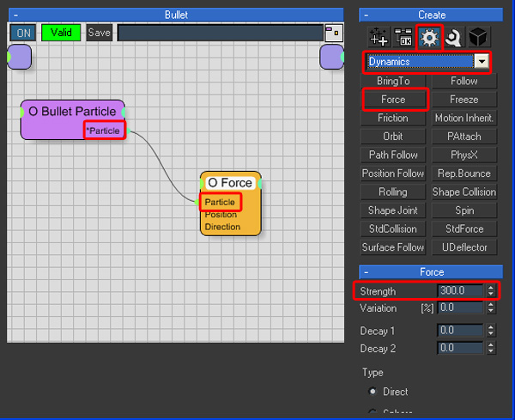Click the Helpers plus-sparkle icon in Create
Screen dimensions: 515x420
pyautogui.click(x=379, y=37)
